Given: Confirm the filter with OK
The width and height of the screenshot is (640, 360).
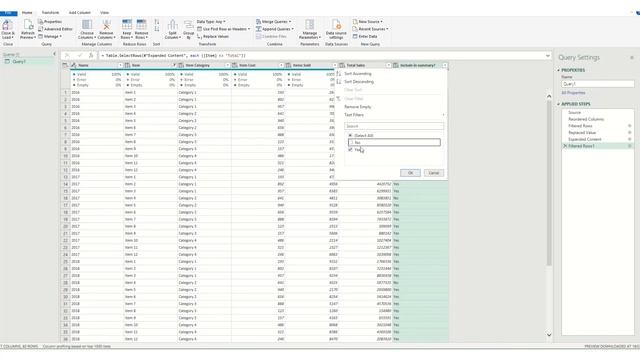Looking at the screenshot, I should pos(410,173).
